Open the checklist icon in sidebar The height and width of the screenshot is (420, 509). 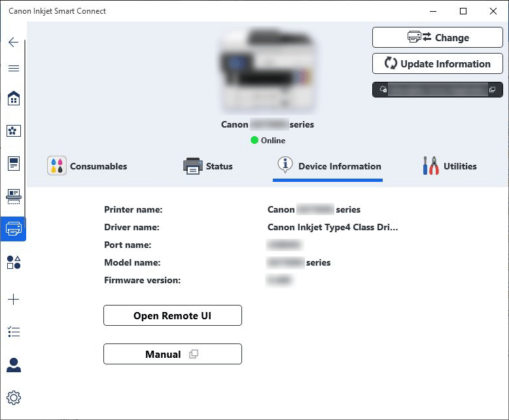pyautogui.click(x=13, y=332)
